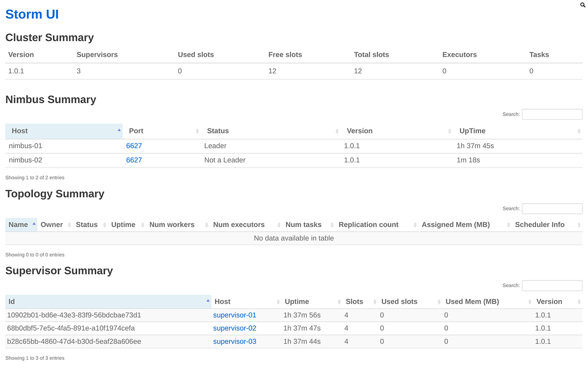Open supervisor-02 host link
This screenshot has width=588, height=368.
point(234,328)
